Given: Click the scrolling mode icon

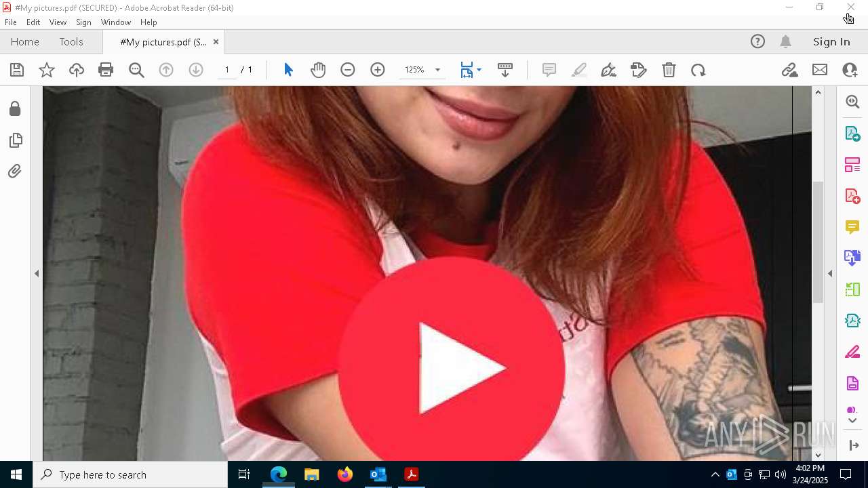Looking at the screenshot, I should tap(505, 70).
